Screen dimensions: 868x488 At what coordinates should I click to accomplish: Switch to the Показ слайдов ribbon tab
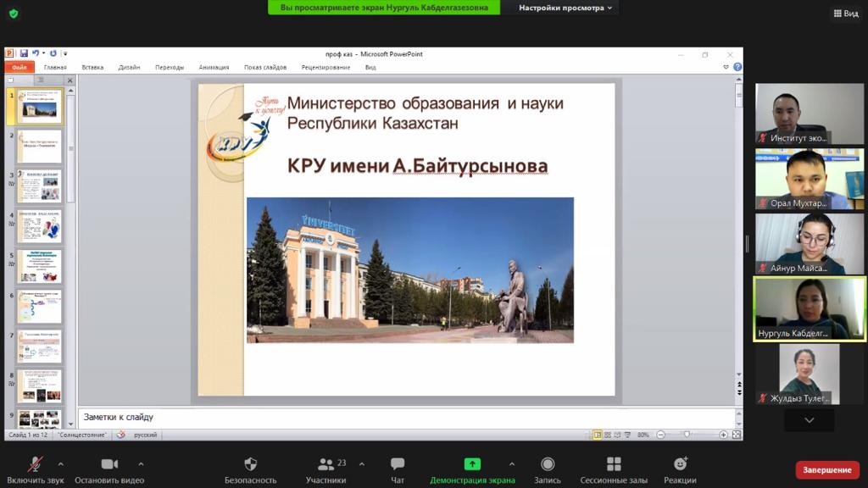coord(265,68)
